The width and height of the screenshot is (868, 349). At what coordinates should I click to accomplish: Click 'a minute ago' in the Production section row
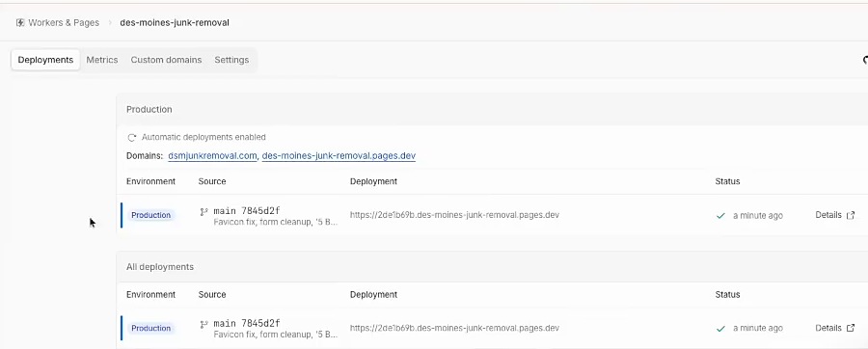(758, 216)
